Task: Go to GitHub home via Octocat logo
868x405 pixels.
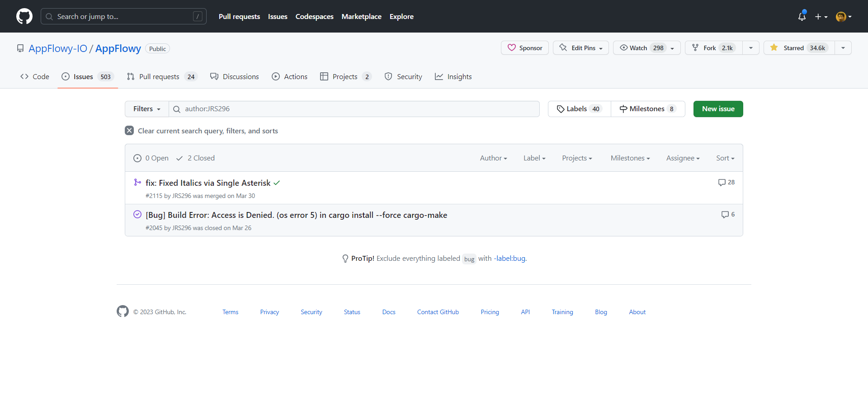Action: tap(24, 16)
